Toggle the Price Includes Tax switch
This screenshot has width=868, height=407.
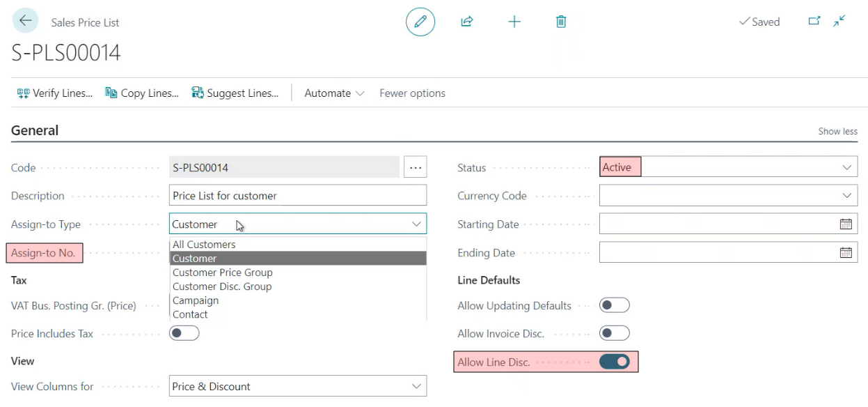click(184, 334)
